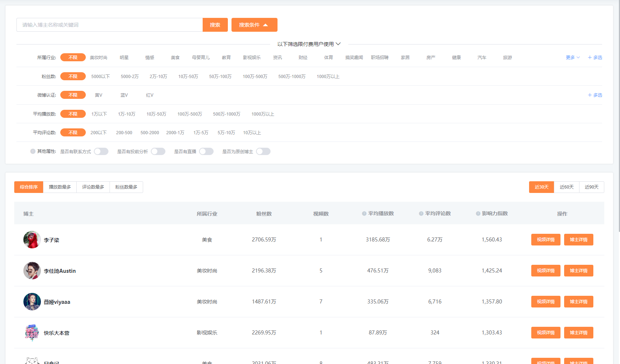Image resolution: width=620 pixels, height=364 pixels.
Task: Open 李佳琦Austin's avatar
Action: point(32,271)
